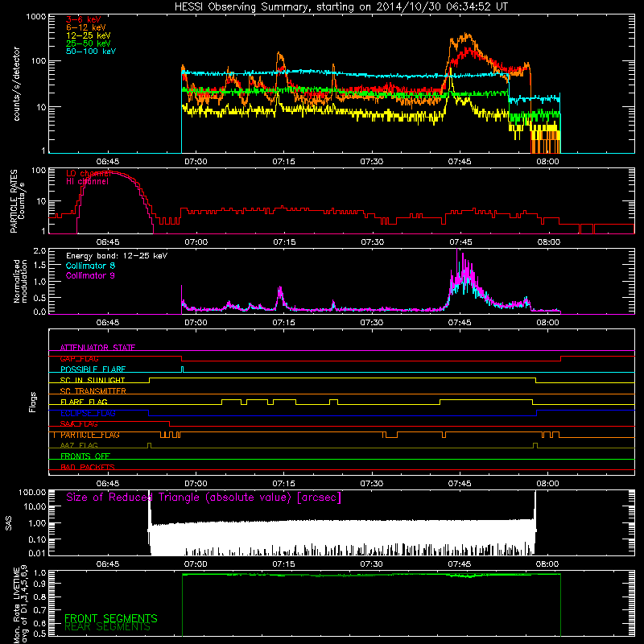Click the 1000 tick on count-rate axis
Image resolution: width=644 pixels, height=644 pixels.
[35, 17]
